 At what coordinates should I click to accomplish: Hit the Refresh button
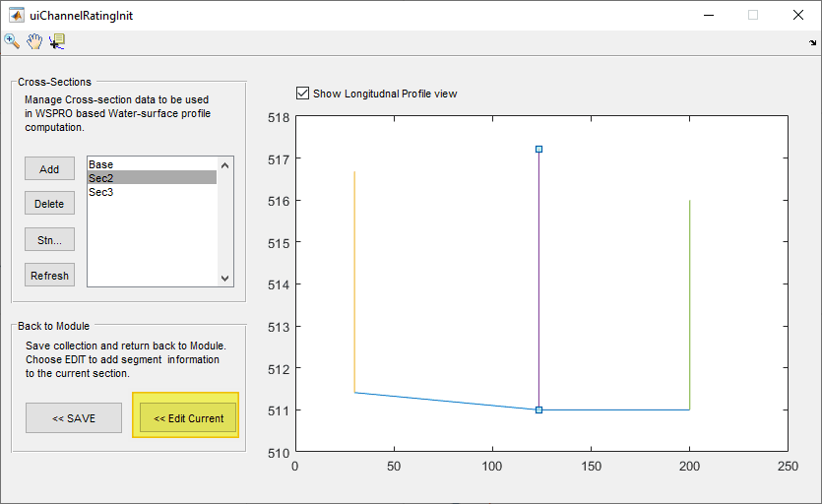coord(49,276)
